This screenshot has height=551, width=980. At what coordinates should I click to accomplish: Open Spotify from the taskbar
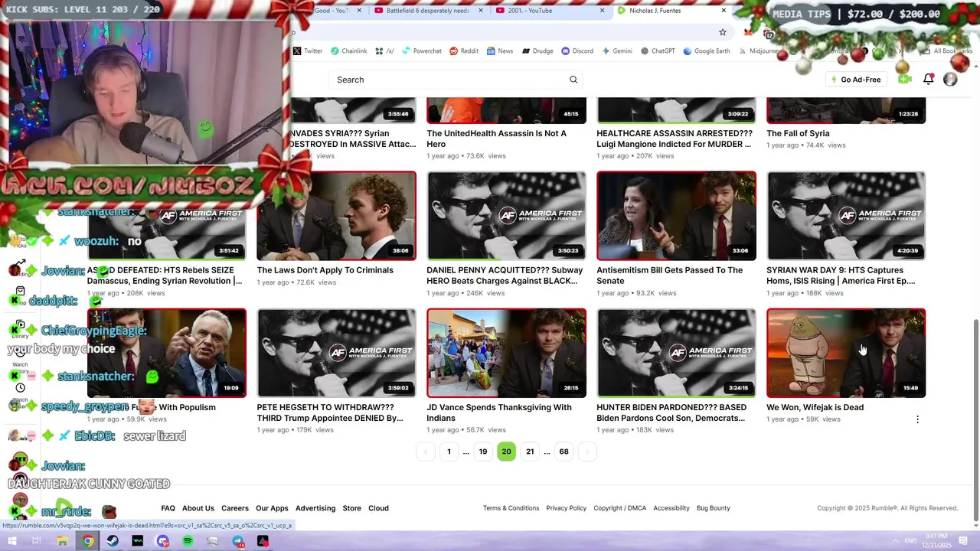(188, 541)
